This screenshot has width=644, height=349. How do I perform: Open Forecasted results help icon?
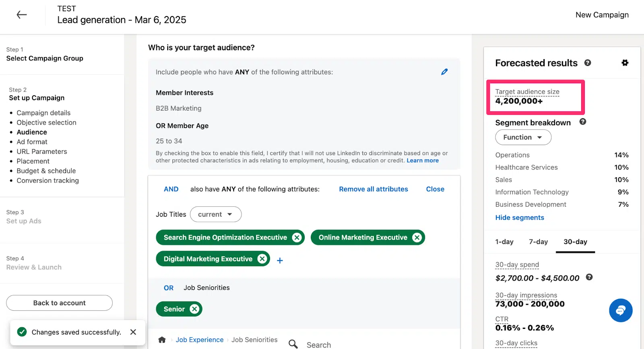point(588,63)
